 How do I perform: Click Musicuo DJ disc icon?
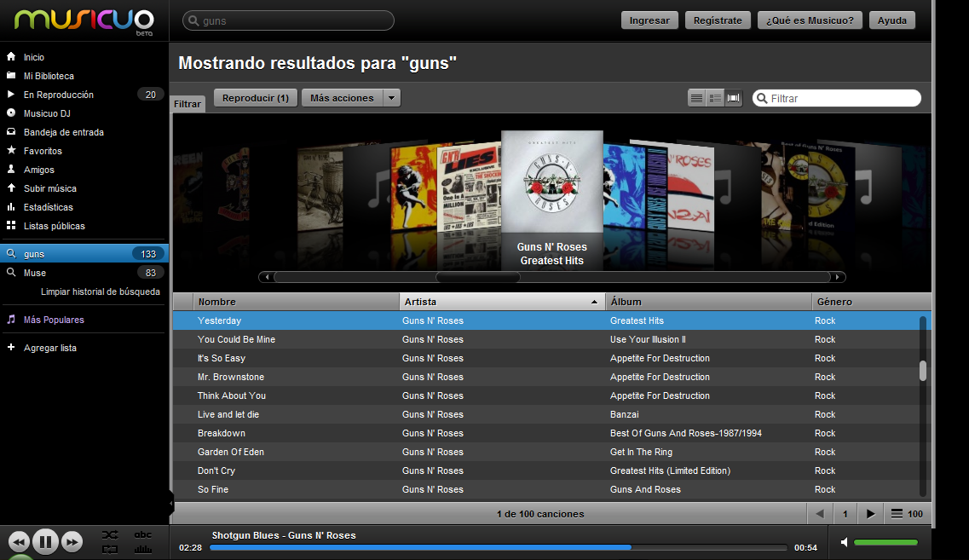(11, 113)
